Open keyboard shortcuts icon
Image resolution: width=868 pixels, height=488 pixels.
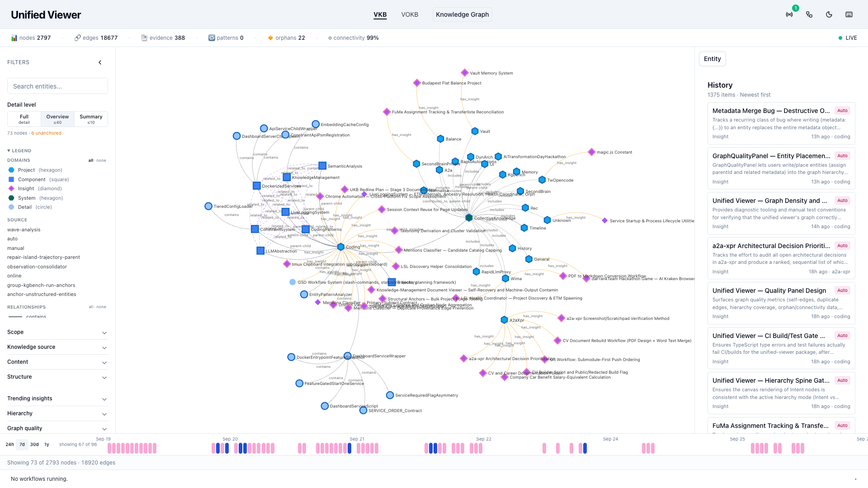point(849,14)
